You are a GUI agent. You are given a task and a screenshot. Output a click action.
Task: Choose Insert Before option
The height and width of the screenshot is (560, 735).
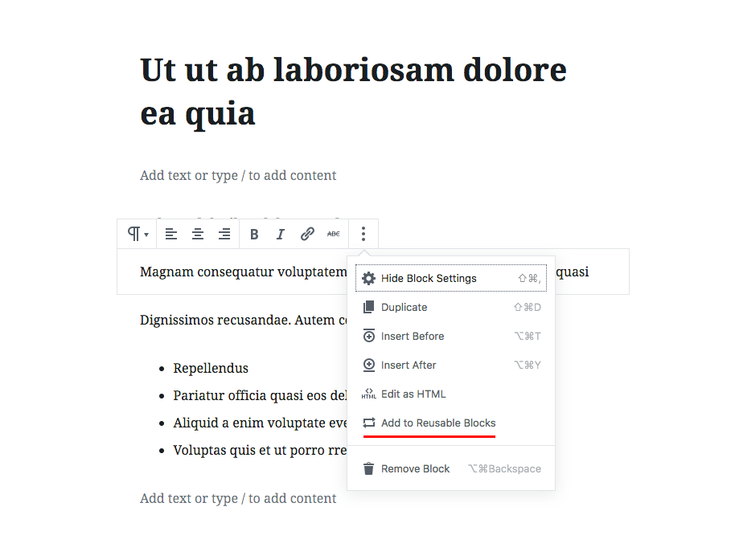tap(451, 336)
